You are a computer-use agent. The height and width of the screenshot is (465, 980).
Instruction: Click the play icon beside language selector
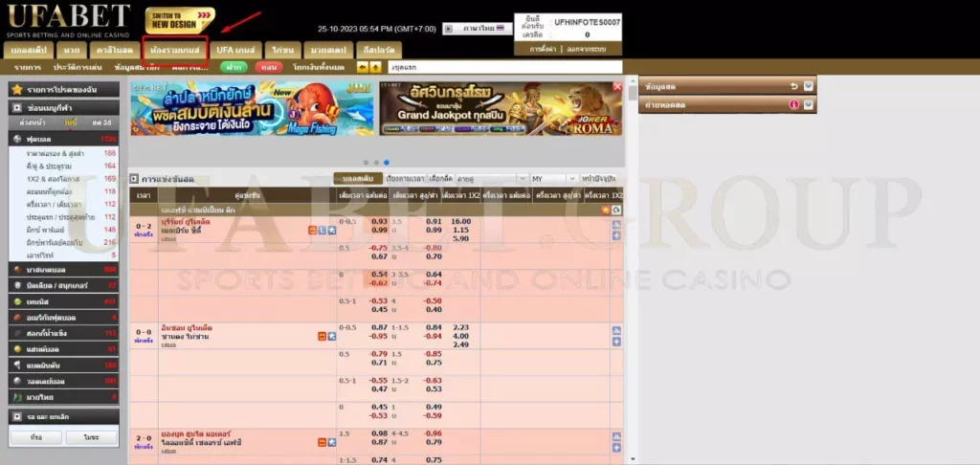pos(450,29)
